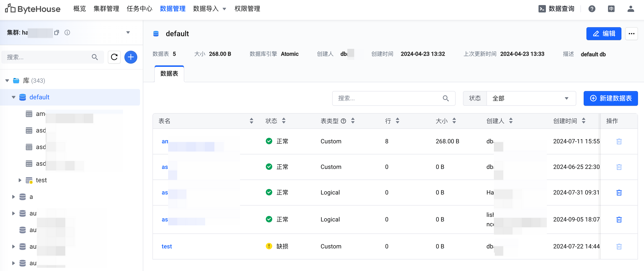Select default database in the tree
The image size is (644, 271).
tap(39, 97)
